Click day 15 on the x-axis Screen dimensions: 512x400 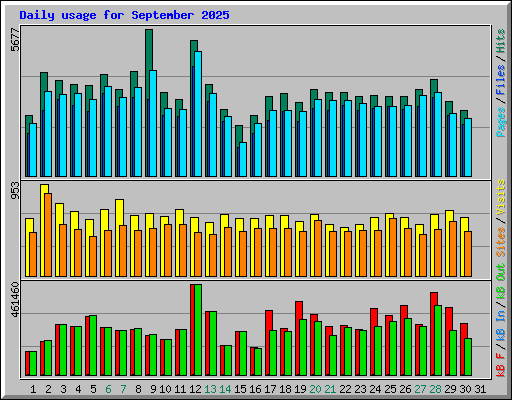click(x=240, y=389)
